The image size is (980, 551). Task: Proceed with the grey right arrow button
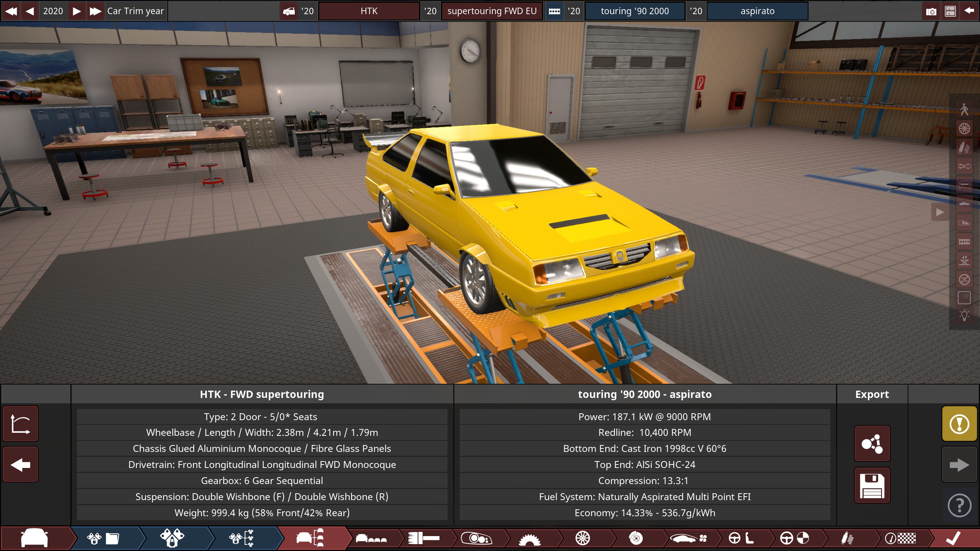[x=959, y=465]
